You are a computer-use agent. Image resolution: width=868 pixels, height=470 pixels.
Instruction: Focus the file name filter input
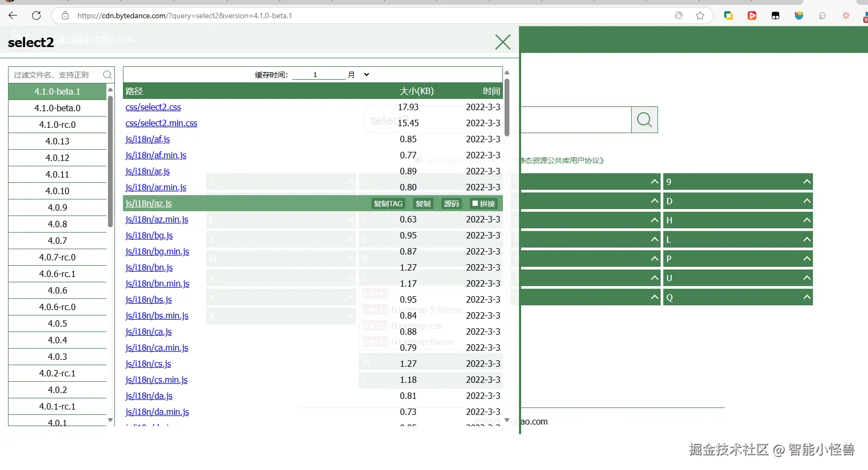point(55,75)
